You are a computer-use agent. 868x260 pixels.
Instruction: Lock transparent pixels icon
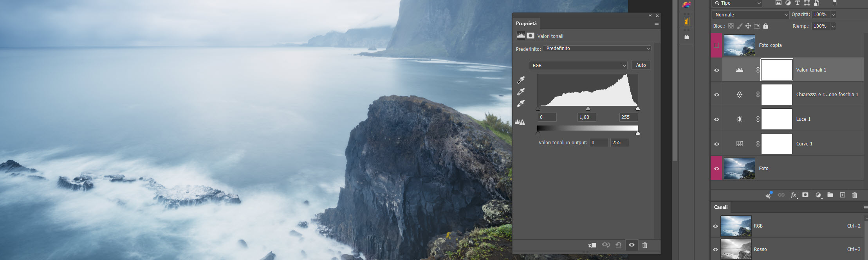(731, 26)
